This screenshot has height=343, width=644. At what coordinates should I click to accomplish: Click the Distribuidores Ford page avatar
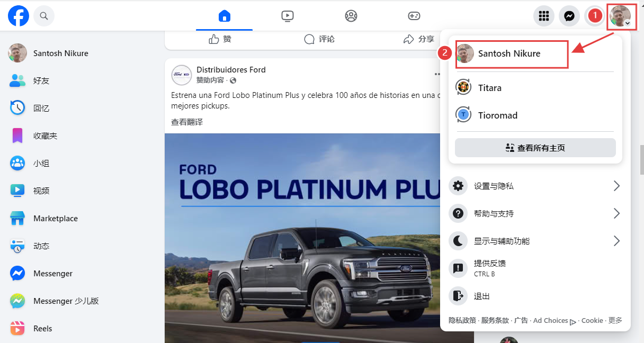pyautogui.click(x=182, y=75)
